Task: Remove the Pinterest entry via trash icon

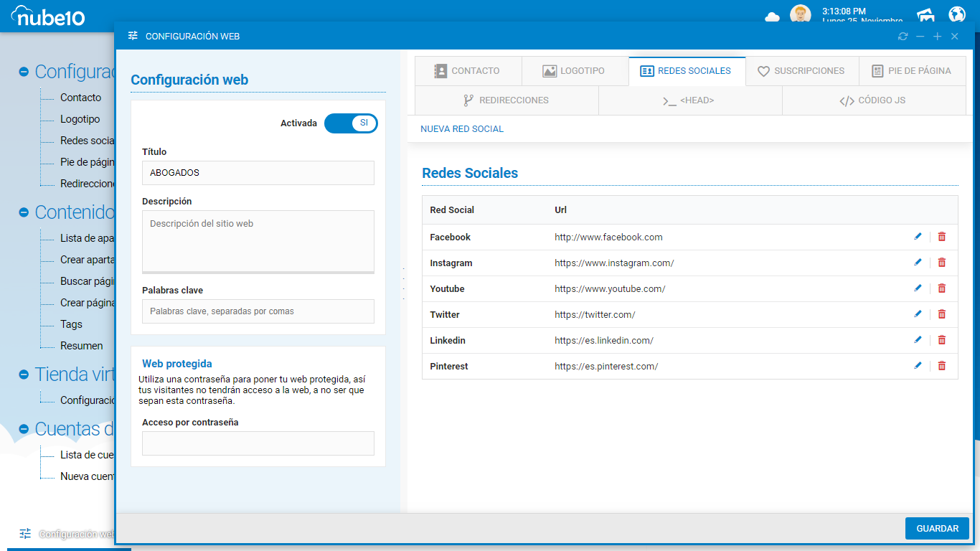Action: pos(942,366)
